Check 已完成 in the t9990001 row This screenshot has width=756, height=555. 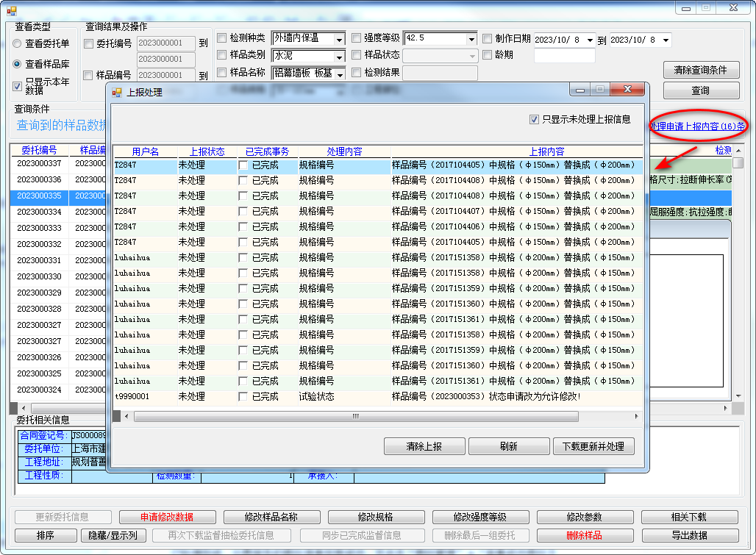[243, 396]
